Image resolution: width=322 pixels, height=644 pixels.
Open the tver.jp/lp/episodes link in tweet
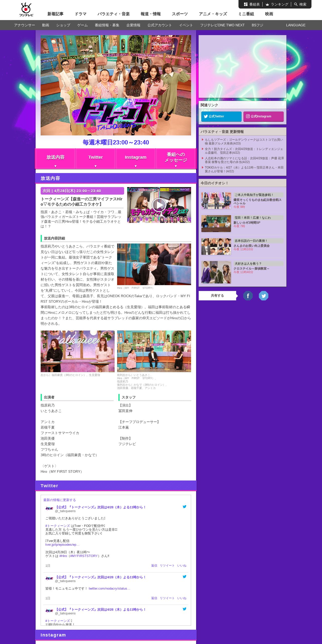coord(62,544)
